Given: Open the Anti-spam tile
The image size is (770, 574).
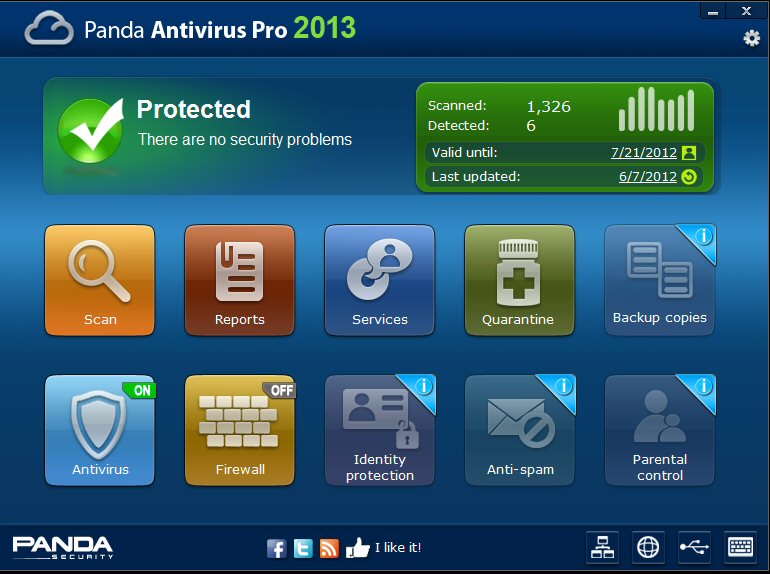Looking at the screenshot, I should coord(520,430).
